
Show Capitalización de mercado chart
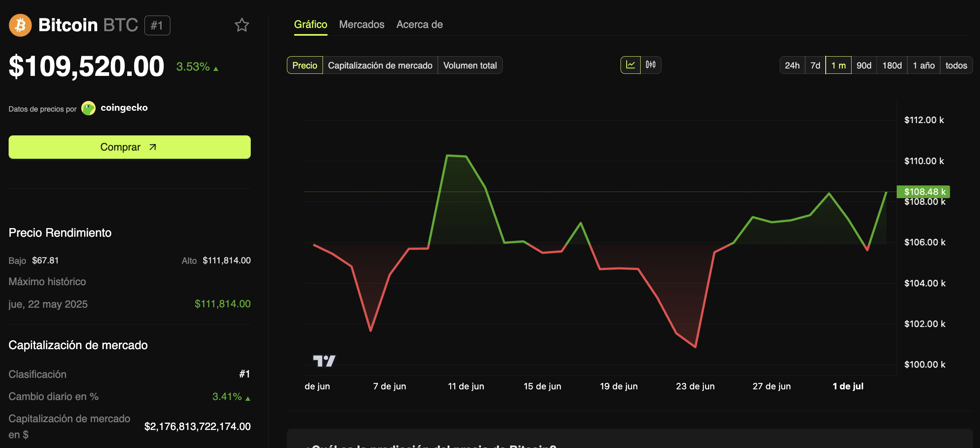tap(380, 66)
